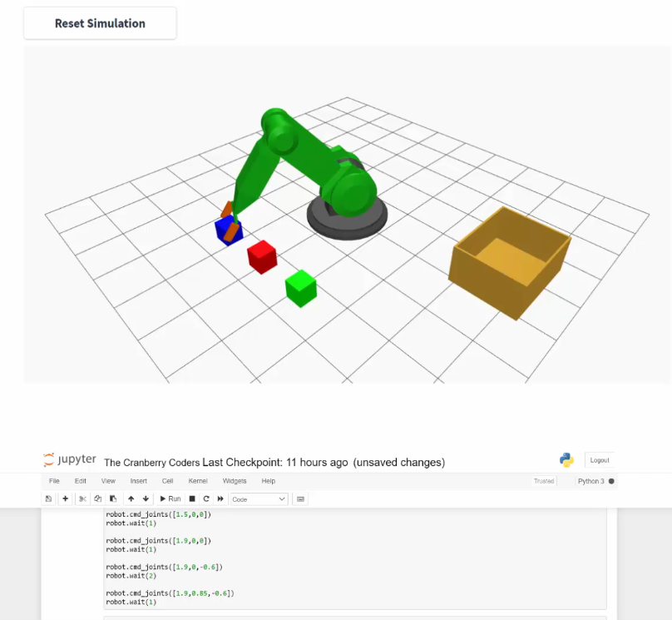Open the Cell menu

(167, 481)
